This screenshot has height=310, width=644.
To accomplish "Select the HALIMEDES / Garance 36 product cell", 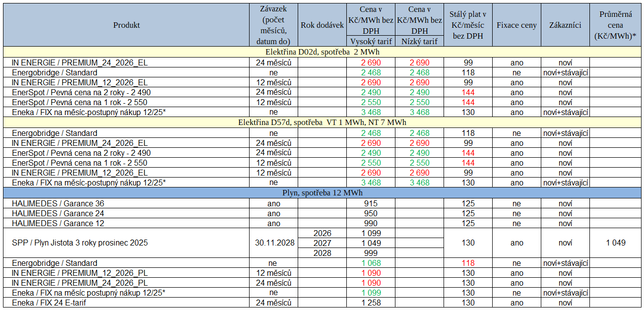I will pyautogui.click(x=58, y=203).
